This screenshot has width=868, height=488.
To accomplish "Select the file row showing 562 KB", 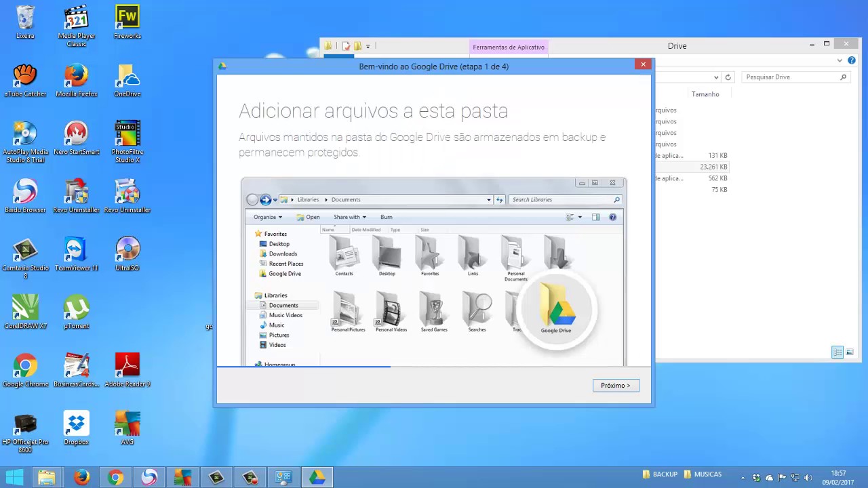I will (690, 178).
